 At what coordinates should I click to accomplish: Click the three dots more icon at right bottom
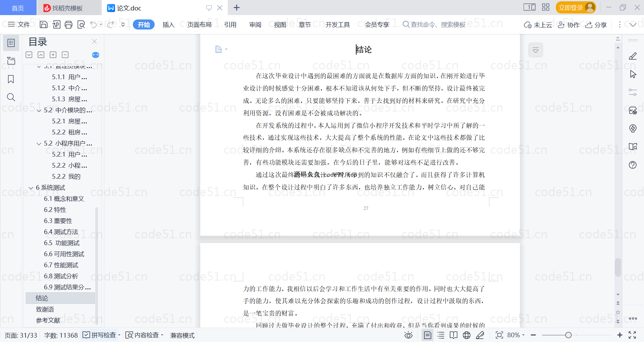[633, 319]
